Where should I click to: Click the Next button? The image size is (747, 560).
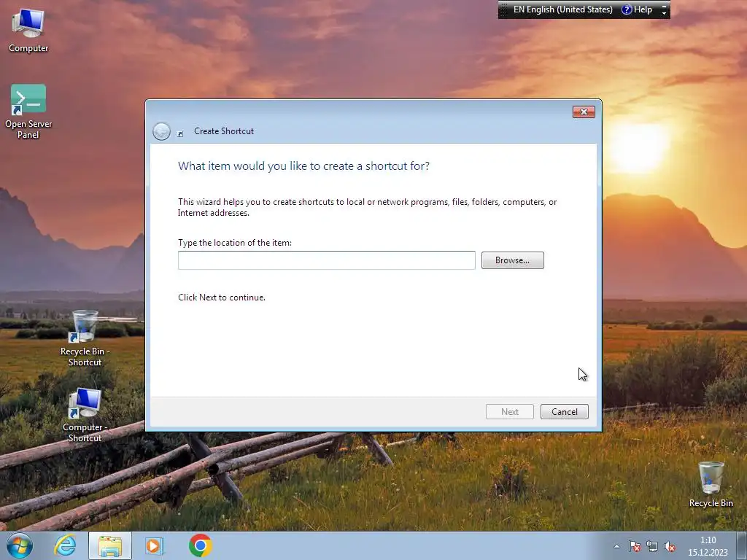click(509, 412)
